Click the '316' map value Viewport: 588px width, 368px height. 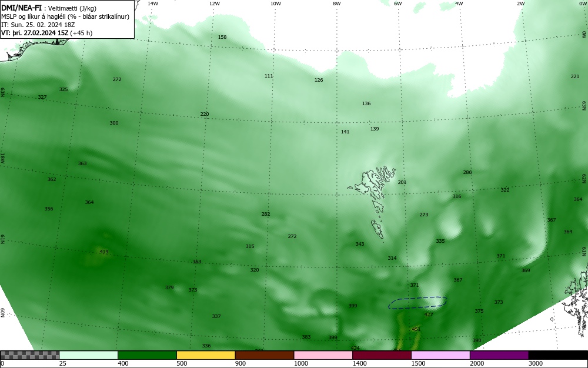point(457,196)
